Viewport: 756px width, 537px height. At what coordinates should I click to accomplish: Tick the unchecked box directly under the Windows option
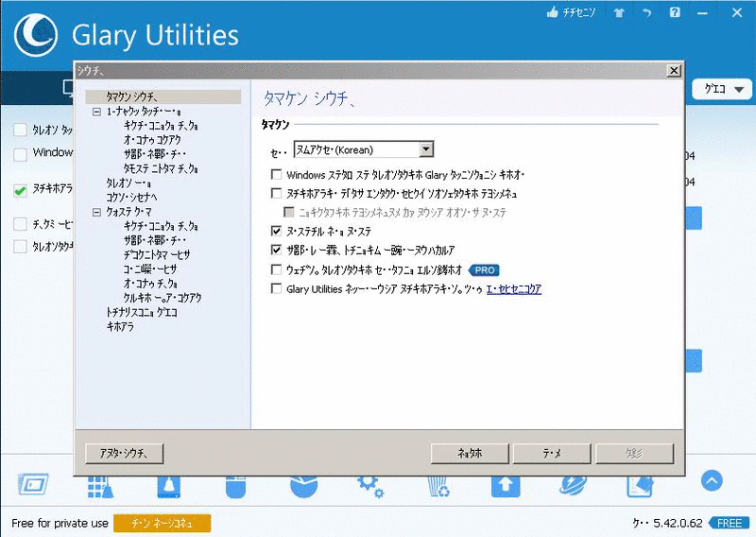[276, 194]
